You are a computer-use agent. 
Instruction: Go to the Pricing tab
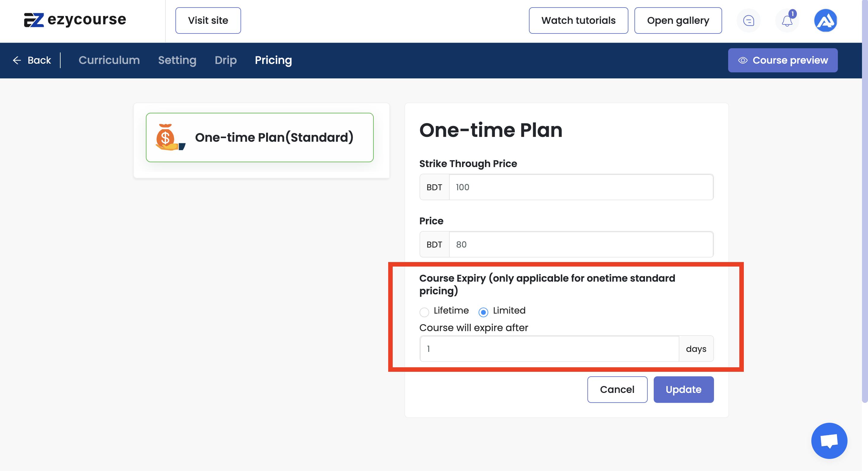pos(273,60)
